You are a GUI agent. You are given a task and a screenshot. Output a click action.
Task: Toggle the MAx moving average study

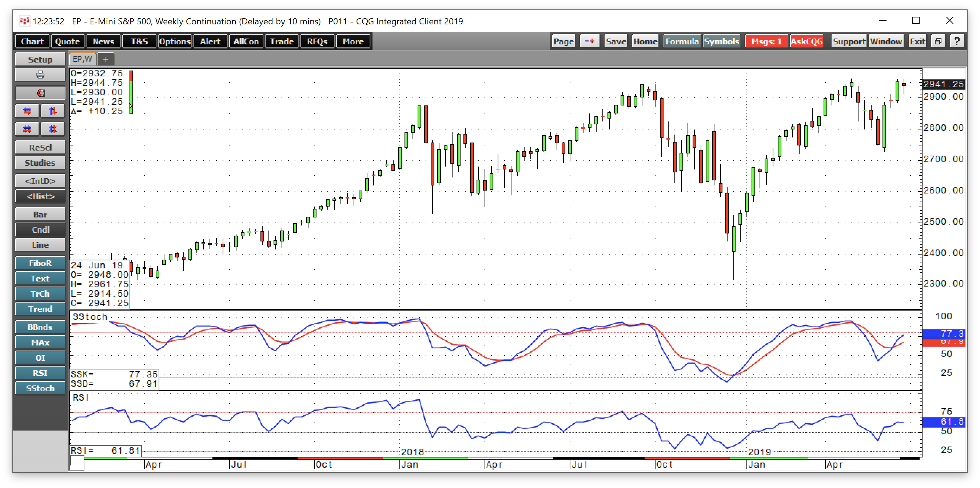click(x=40, y=342)
